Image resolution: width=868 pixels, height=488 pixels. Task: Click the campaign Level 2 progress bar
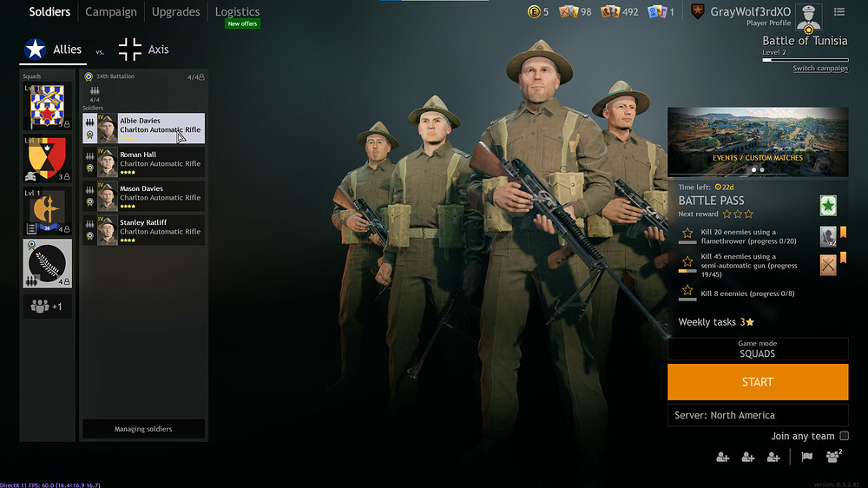[805, 60]
